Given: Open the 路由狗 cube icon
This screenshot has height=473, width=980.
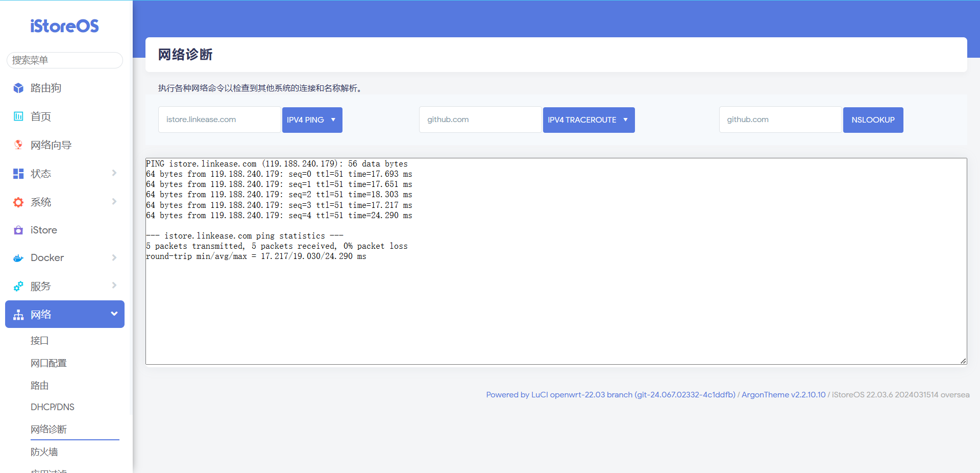Looking at the screenshot, I should click(18, 88).
